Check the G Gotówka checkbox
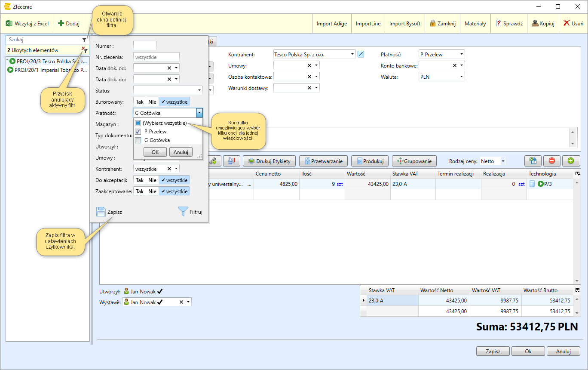The image size is (588, 370). click(x=138, y=140)
